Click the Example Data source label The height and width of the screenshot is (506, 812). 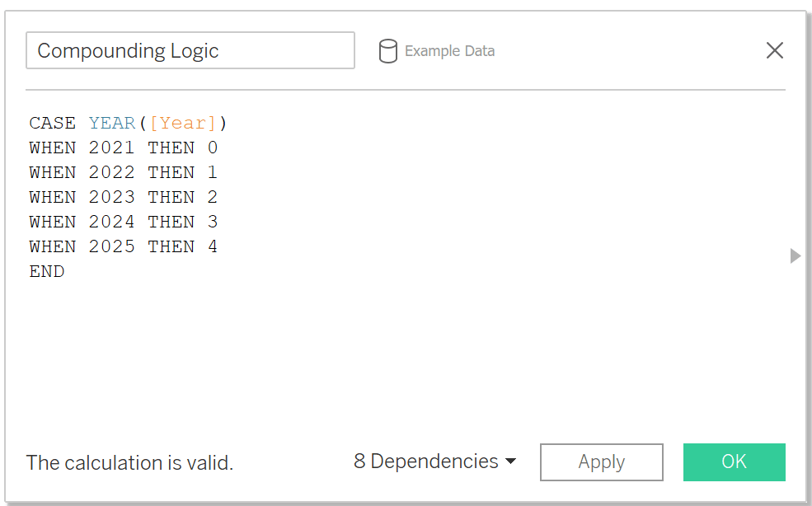coord(449,51)
